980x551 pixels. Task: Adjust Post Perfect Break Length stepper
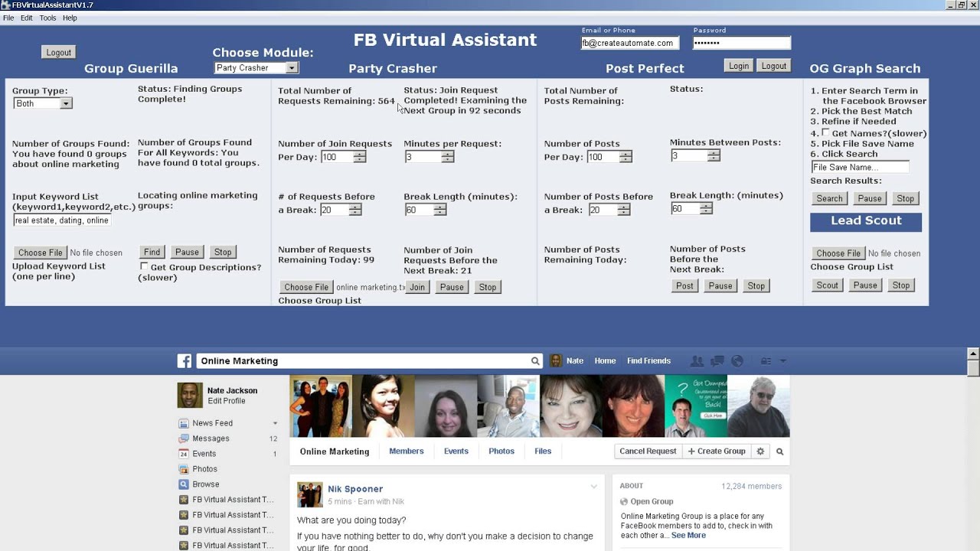[x=706, y=208]
